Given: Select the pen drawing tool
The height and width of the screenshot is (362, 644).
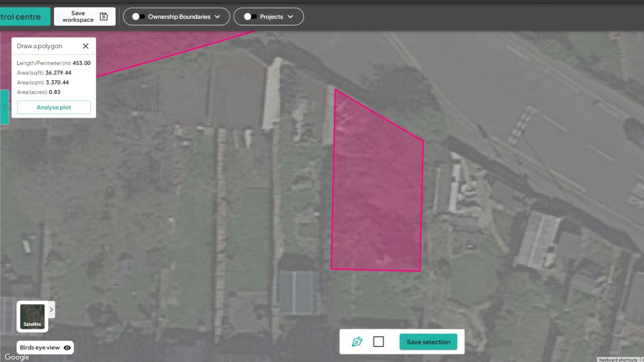Looking at the screenshot, I should pyautogui.click(x=357, y=342).
